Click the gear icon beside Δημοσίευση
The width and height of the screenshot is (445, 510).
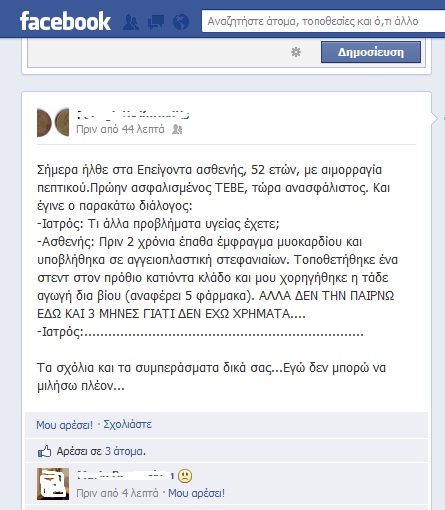[296, 52]
